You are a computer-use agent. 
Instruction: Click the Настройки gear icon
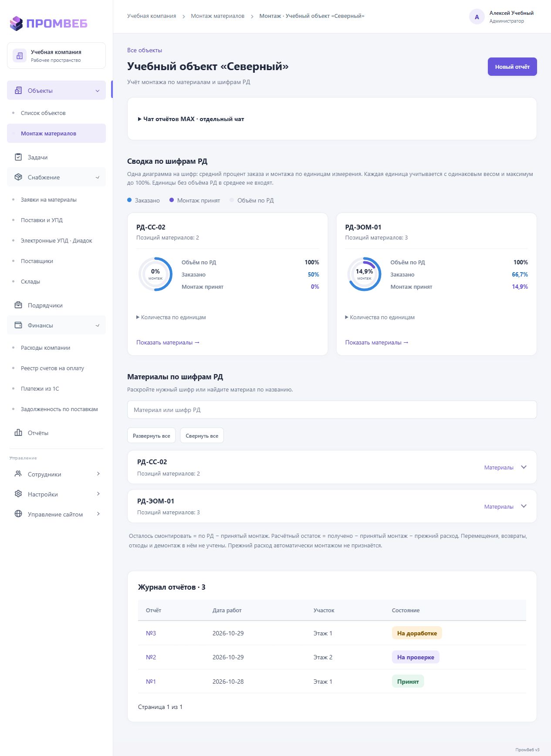tap(18, 494)
